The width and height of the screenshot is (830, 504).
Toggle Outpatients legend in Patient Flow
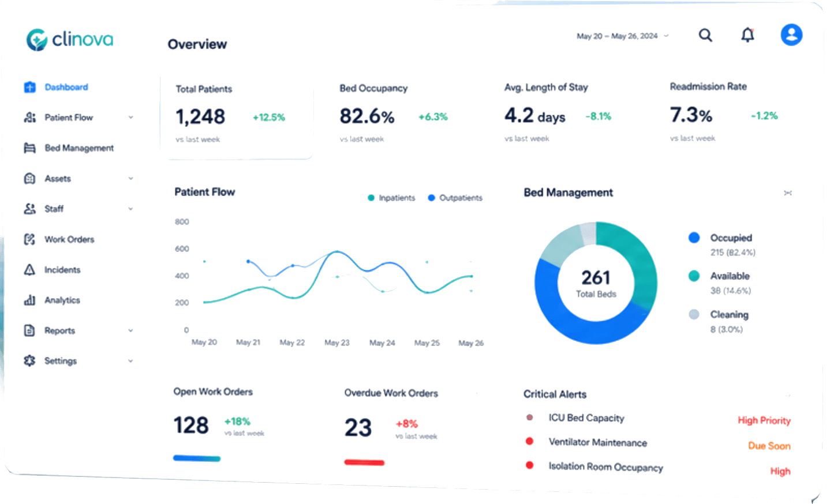pyautogui.click(x=455, y=198)
